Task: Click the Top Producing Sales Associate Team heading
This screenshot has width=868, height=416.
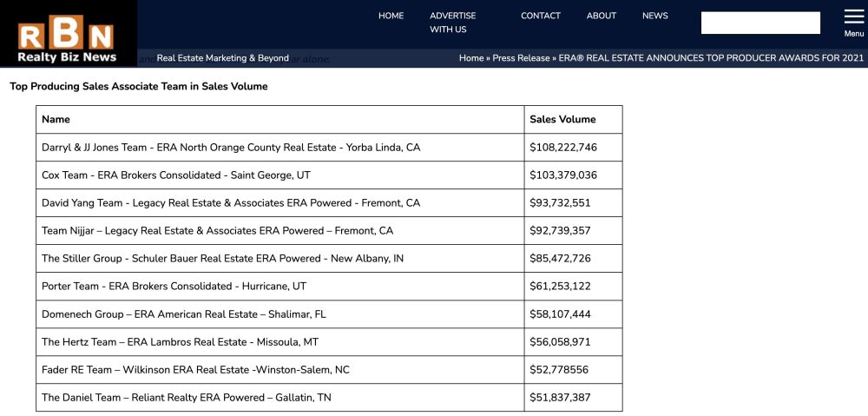Action: click(139, 87)
